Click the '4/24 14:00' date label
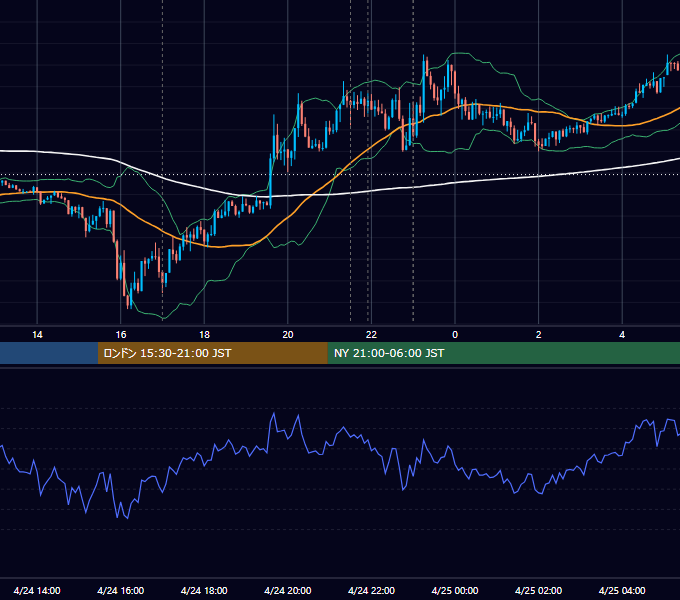This screenshot has height=600, width=680. (x=37, y=590)
